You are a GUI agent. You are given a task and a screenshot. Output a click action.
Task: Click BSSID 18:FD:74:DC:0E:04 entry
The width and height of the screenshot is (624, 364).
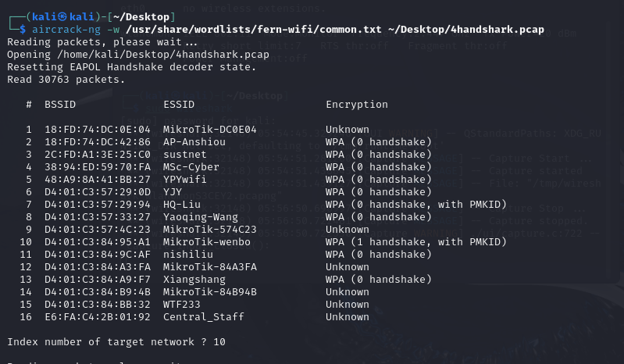[x=98, y=130]
